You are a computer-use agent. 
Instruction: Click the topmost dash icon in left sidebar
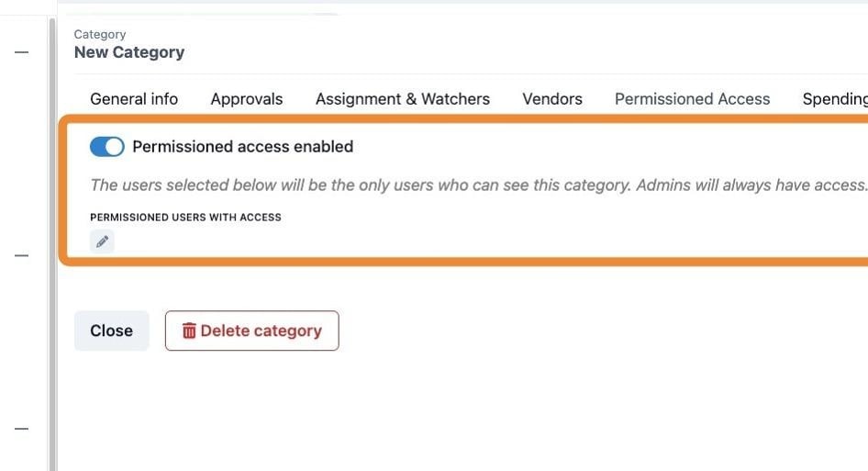click(x=22, y=52)
